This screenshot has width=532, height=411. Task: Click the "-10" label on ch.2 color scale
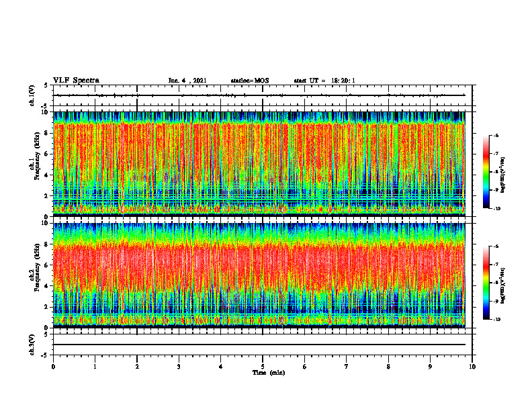496,320
